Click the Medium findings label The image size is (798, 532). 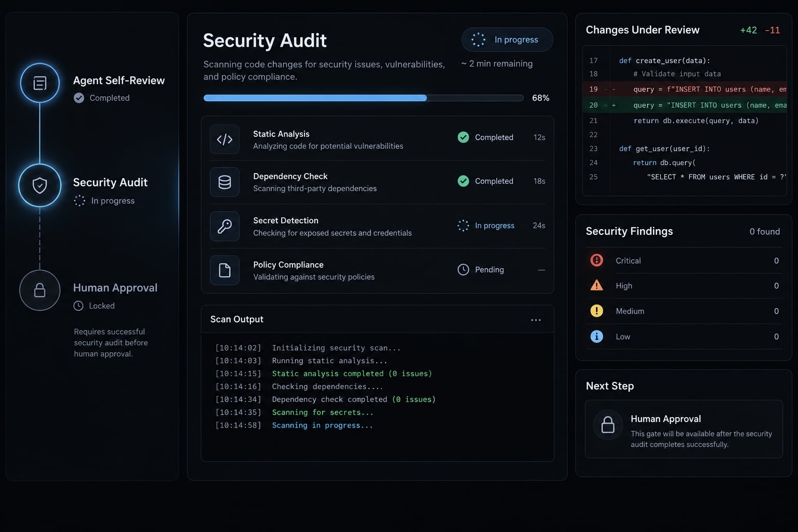[630, 311]
